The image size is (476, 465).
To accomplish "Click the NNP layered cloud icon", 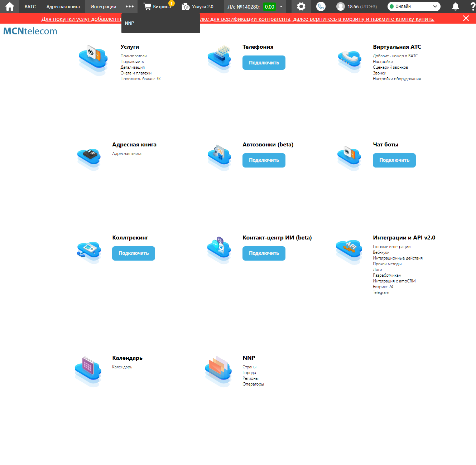I will 218,372.
